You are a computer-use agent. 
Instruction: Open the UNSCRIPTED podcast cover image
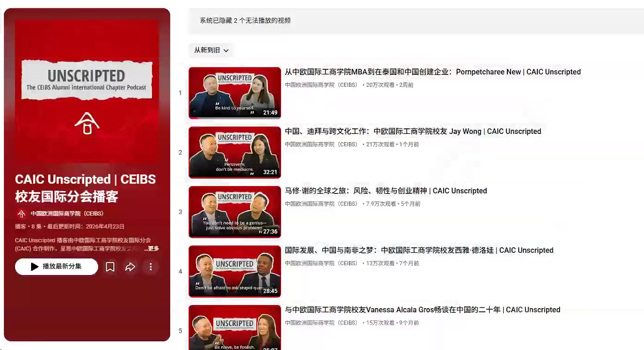tap(87, 92)
